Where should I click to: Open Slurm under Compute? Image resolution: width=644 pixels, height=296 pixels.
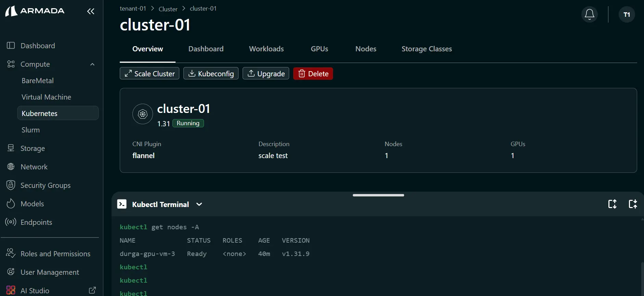point(30,130)
